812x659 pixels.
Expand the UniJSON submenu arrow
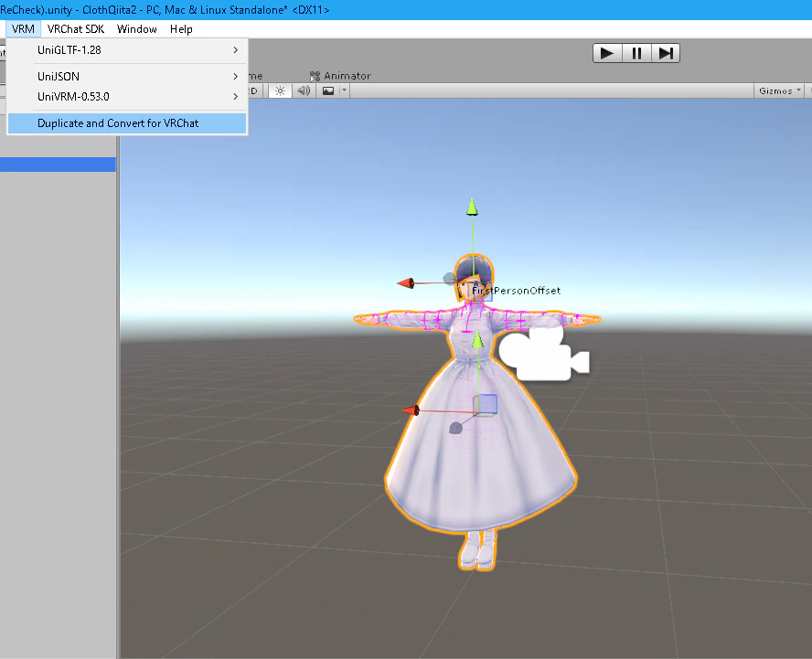pyautogui.click(x=236, y=76)
